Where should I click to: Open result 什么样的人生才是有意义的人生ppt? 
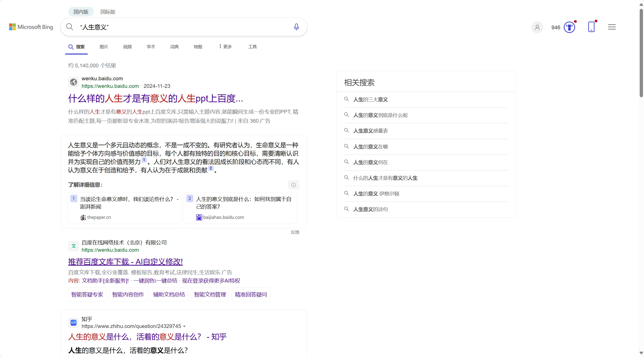pyautogui.click(x=155, y=98)
